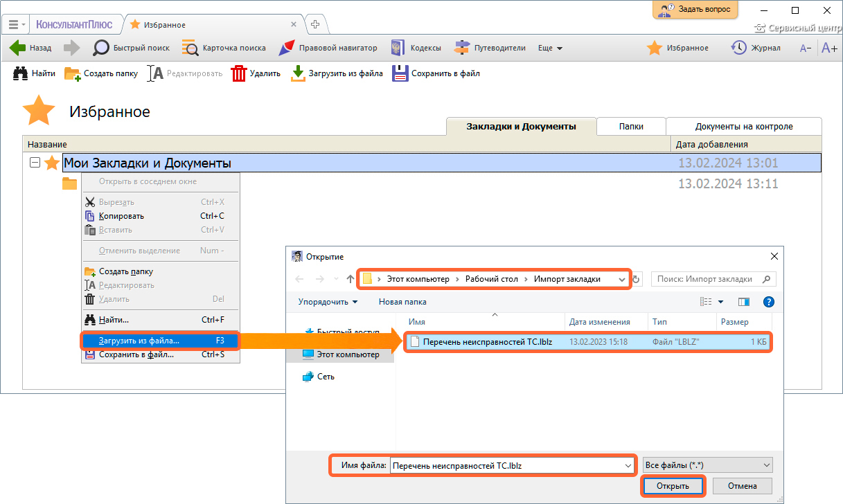Increase font size with A+ button

click(829, 48)
